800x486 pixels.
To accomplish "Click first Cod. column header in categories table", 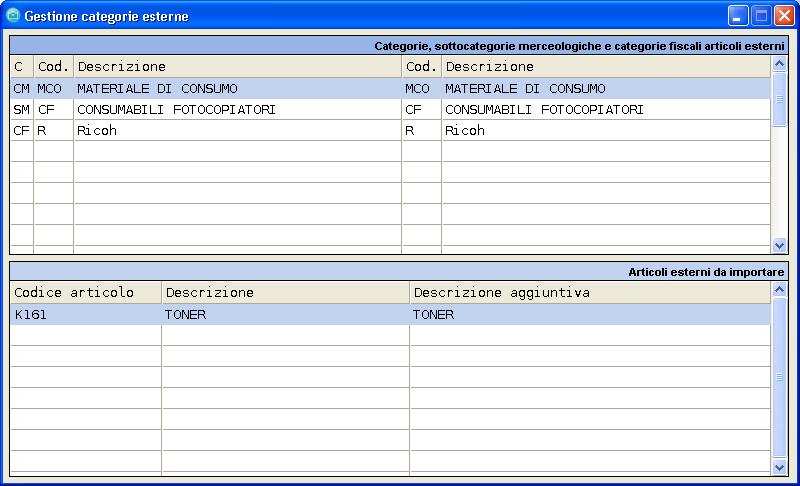I will 54,66.
